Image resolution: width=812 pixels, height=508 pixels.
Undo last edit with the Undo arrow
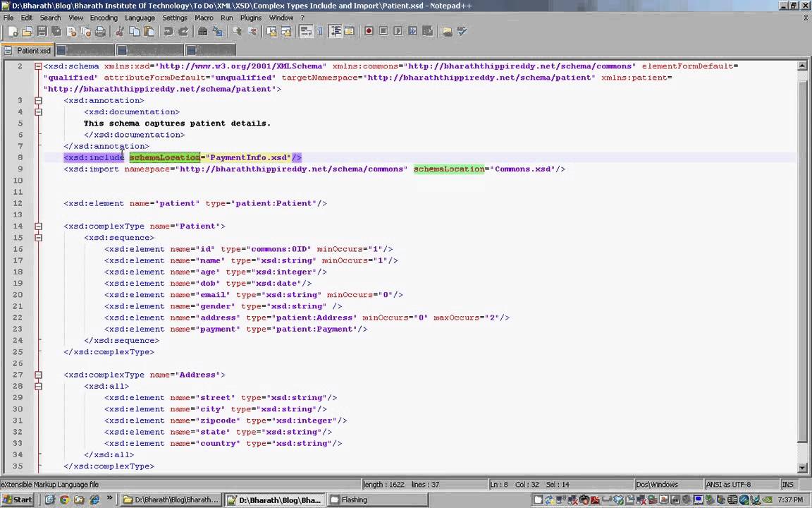(168, 32)
